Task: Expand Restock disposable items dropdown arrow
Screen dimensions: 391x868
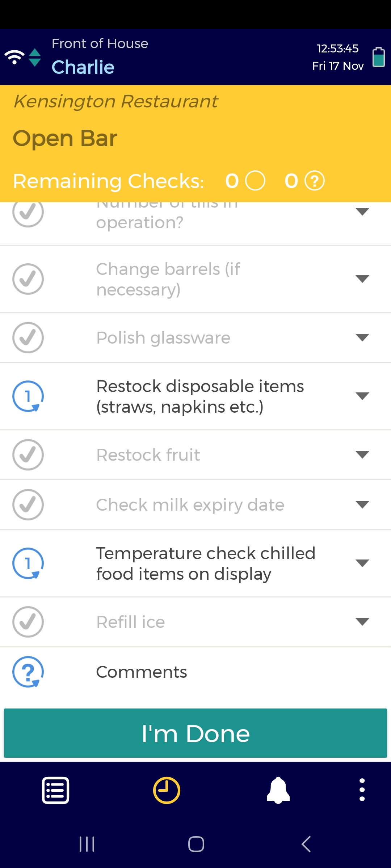Action: [x=362, y=396]
